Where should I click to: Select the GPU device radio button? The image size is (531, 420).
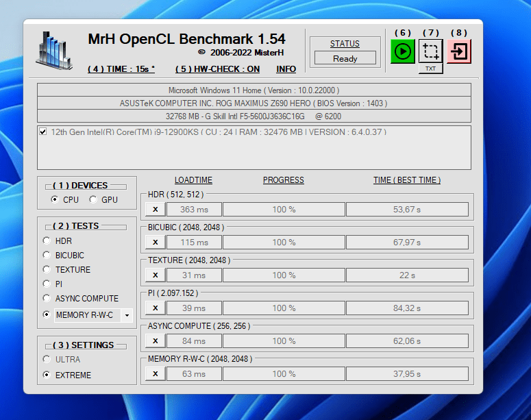pos(92,199)
